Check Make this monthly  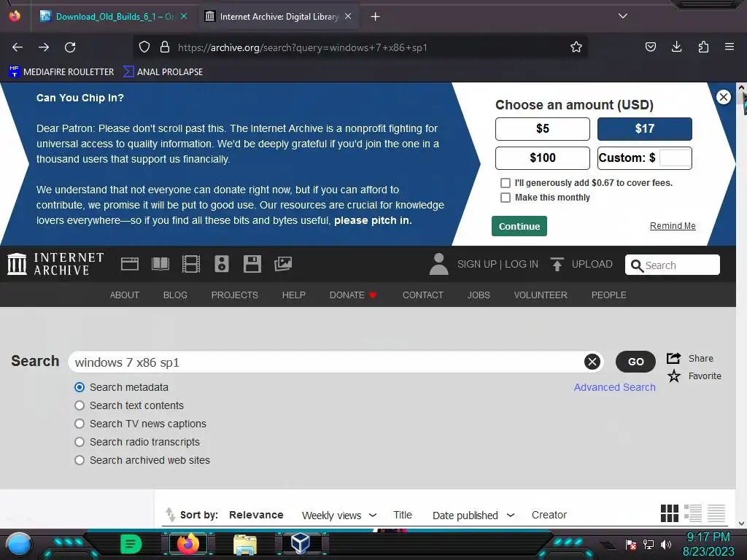pos(506,198)
